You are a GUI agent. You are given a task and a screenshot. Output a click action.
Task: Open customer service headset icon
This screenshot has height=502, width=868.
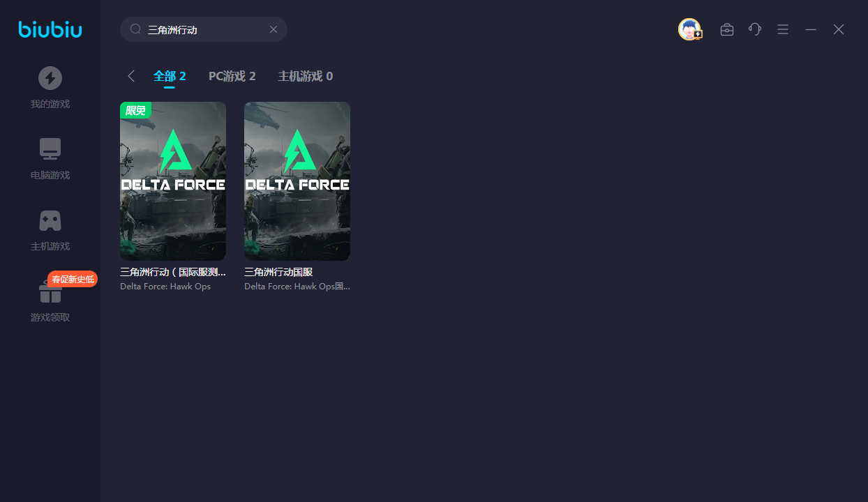[755, 29]
